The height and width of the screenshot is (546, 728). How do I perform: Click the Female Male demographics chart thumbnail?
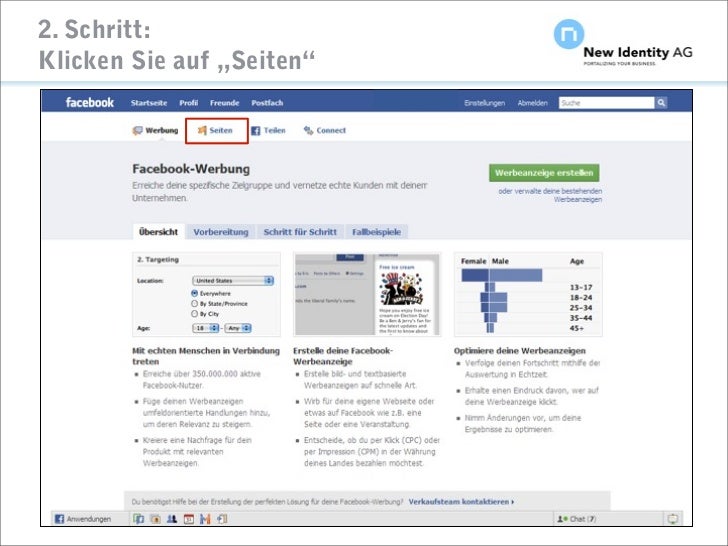click(x=528, y=294)
